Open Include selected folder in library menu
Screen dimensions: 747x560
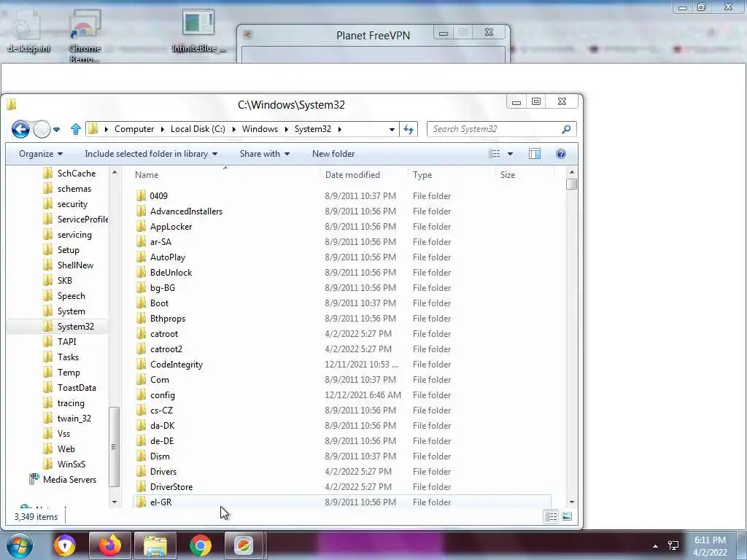click(151, 154)
